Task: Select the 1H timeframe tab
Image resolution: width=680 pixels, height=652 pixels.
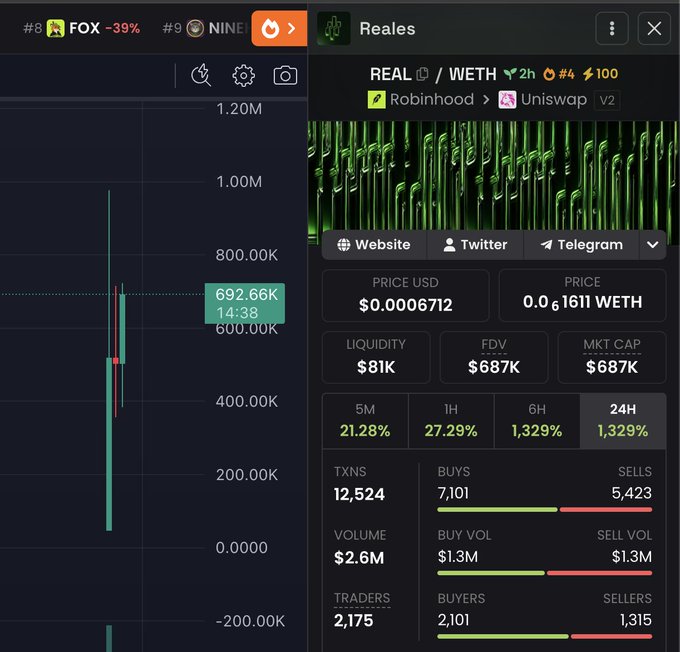Action: coord(451,420)
